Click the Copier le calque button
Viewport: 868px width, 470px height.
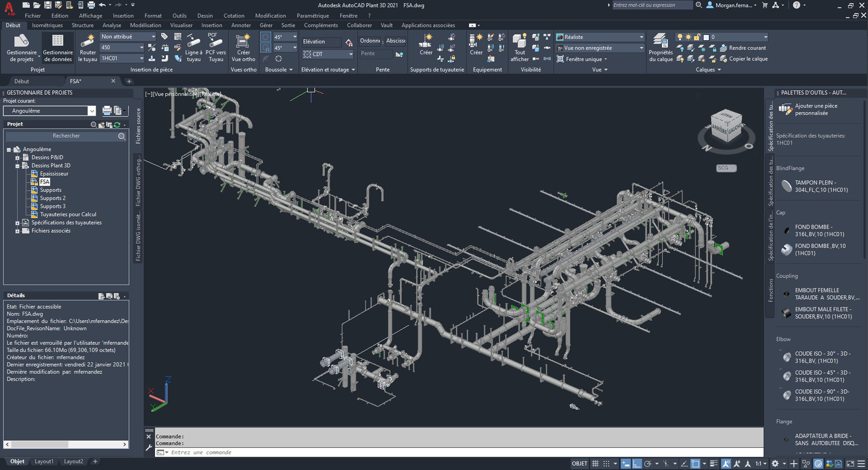[x=744, y=59]
